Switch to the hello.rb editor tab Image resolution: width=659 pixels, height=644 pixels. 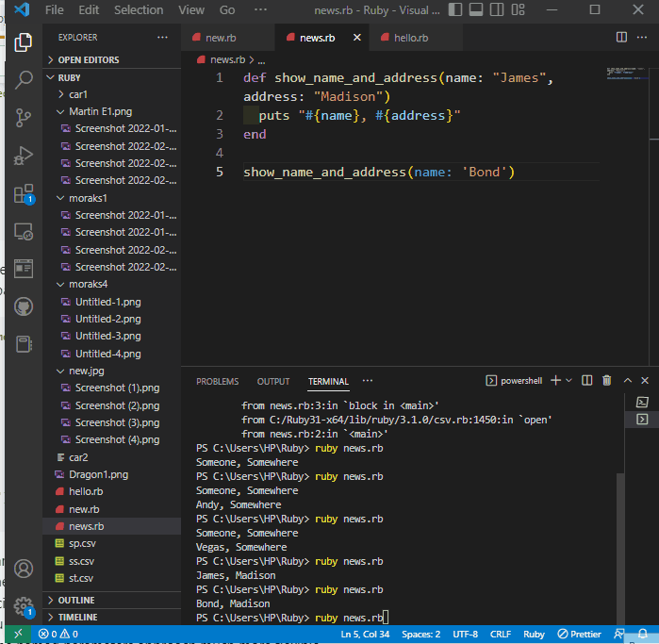click(x=411, y=38)
